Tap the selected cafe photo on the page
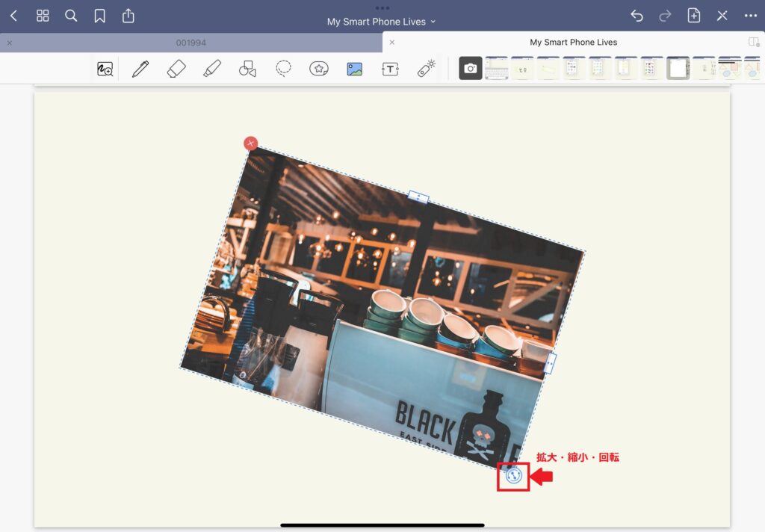This screenshot has width=765, height=532. click(383, 310)
